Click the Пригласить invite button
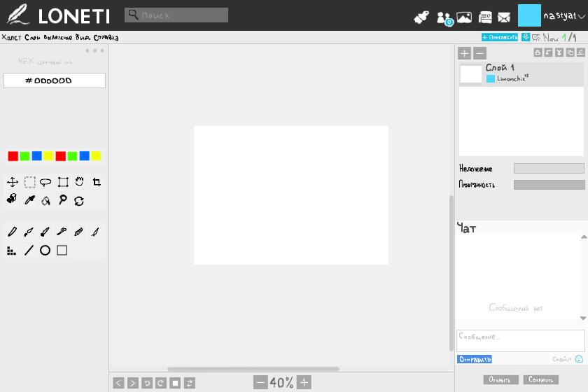The image size is (588, 392). tap(500, 37)
